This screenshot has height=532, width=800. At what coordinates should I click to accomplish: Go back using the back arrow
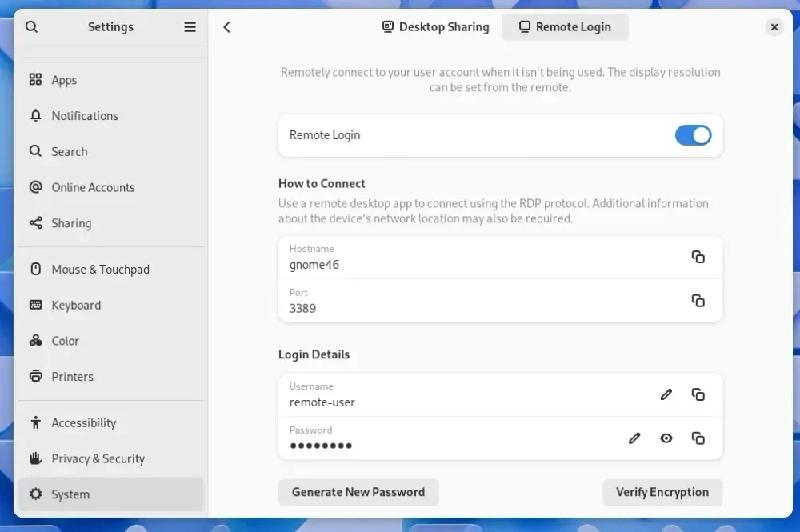click(227, 27)
